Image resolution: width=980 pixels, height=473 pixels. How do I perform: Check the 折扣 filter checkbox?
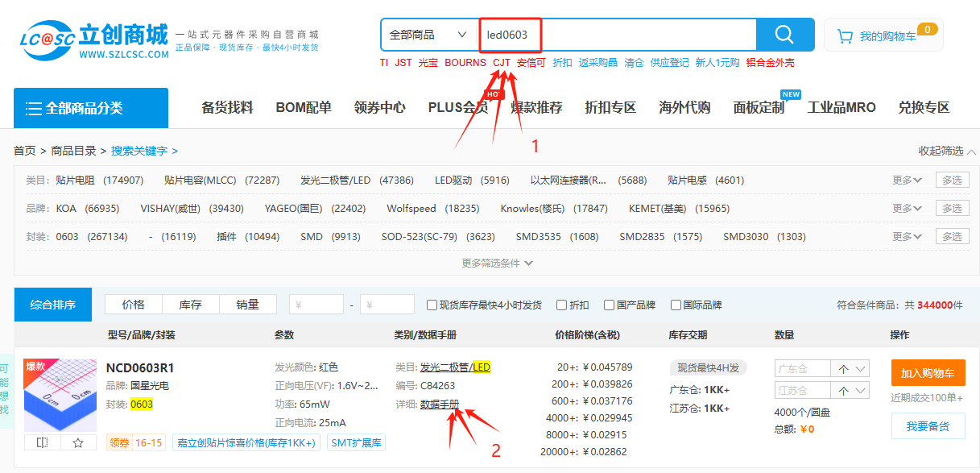pyautogui.click(x=562, y=305)
